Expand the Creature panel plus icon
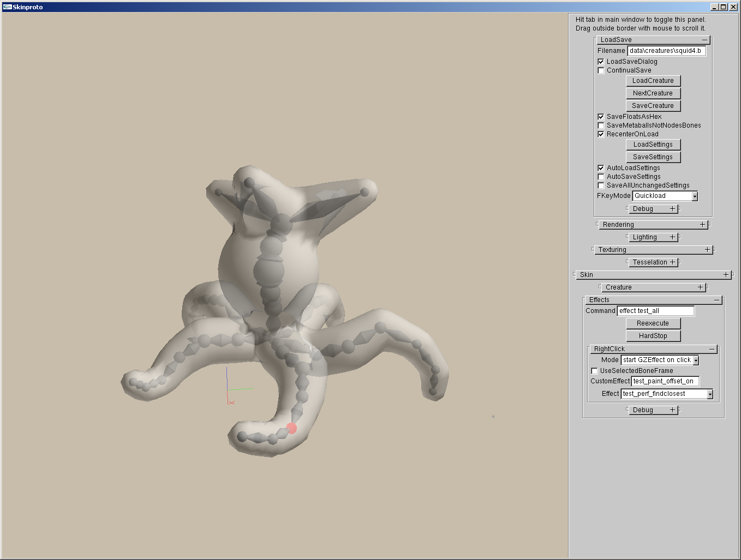The width and height of the screenshot is (741, 560). [700, 287]
